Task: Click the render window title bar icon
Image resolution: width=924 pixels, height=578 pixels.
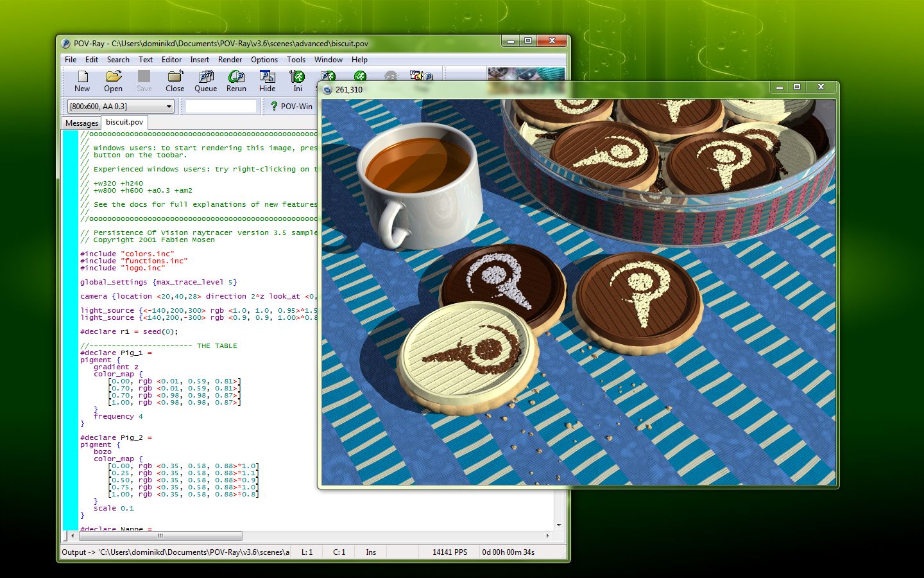Action: [x=327, y=90]
